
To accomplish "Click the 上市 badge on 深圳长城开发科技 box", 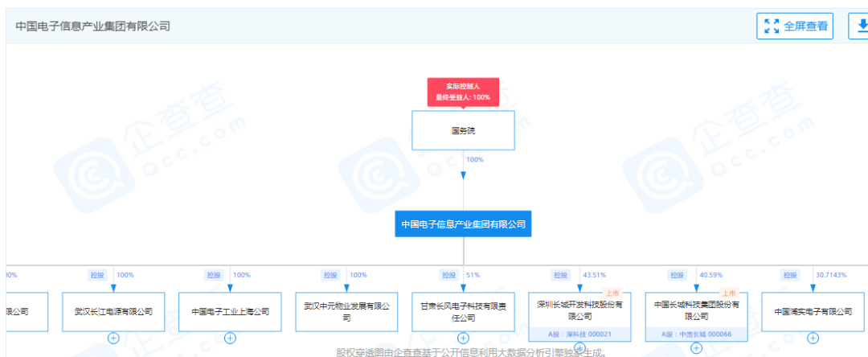I will pos(612,293).
